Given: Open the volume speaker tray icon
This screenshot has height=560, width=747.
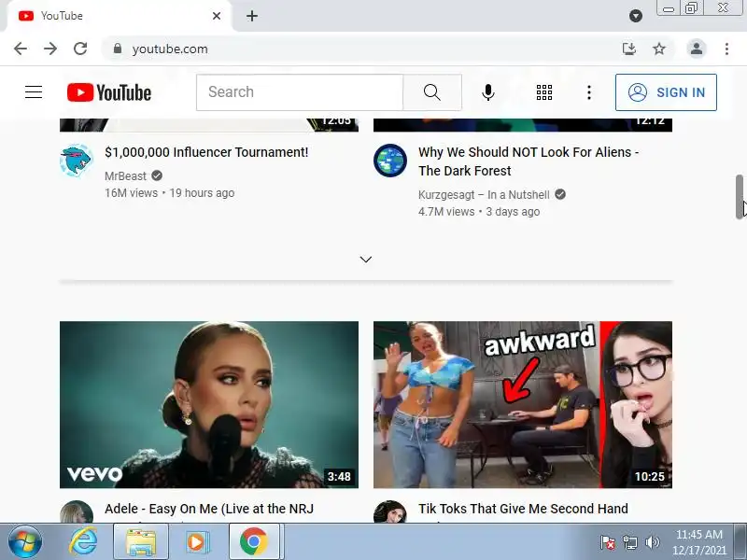Looking at the screenshot, I should click(652, 542).
